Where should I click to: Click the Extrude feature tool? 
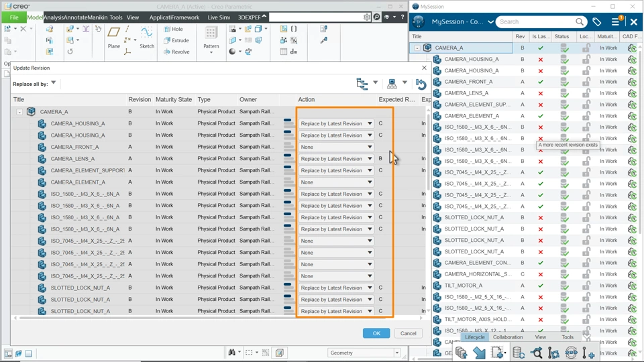point(176,40)
